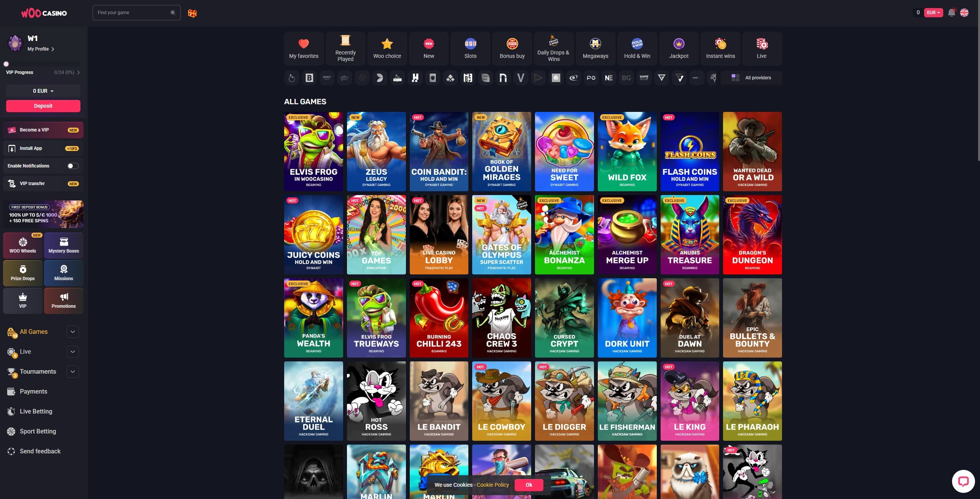Select the Hold & Win category
Viewport: 980px width, 499px height.
click(637, 49)
